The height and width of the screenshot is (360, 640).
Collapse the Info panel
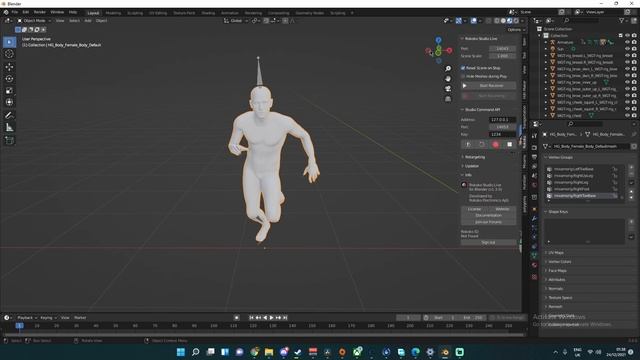pyautogui.click(x=468, y=175)
